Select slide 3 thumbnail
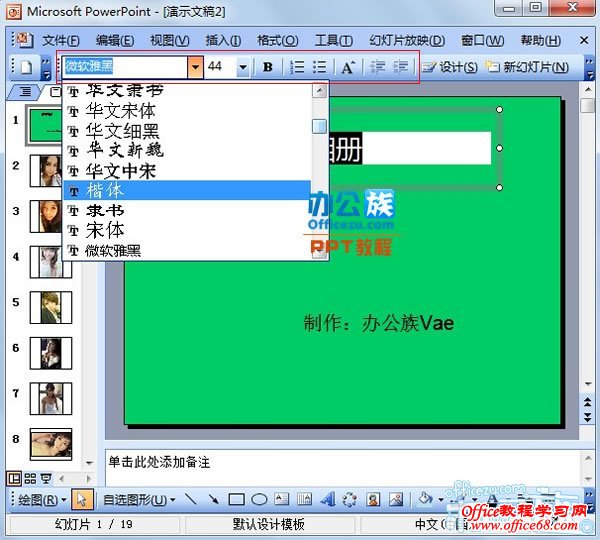The width and height of the screenshot is (600, 540). 51,216
